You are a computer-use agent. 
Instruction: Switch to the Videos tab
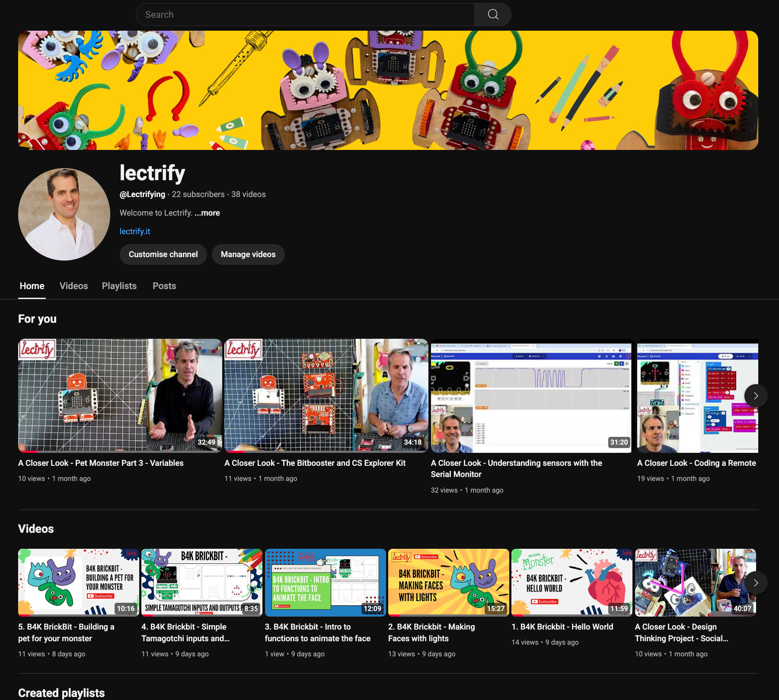pos(74,286)
